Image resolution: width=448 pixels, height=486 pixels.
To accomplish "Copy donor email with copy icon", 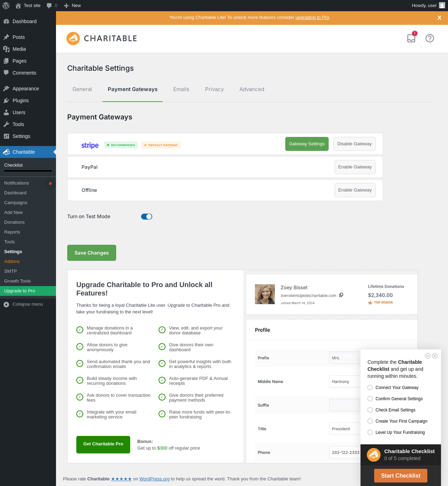I will (x=341, y=295).
